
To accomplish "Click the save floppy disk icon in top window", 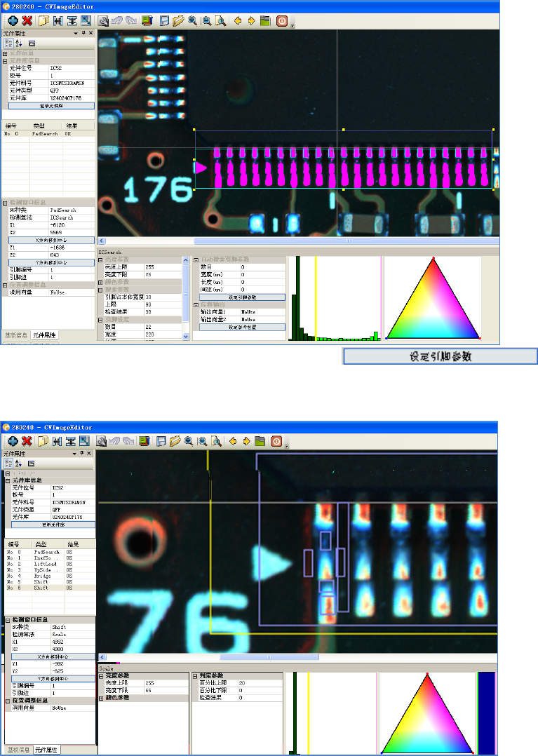I will [164, 21].
